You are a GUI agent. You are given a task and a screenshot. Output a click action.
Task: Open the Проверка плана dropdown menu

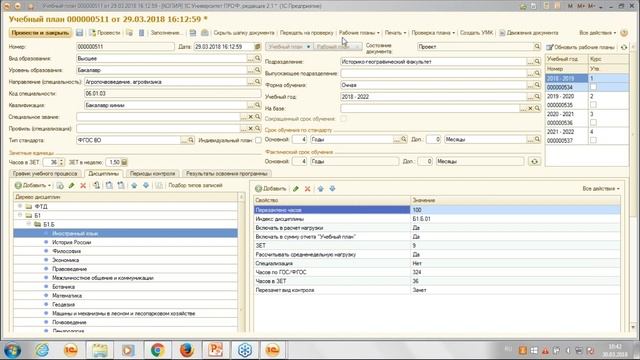click(x=433, y=33)
